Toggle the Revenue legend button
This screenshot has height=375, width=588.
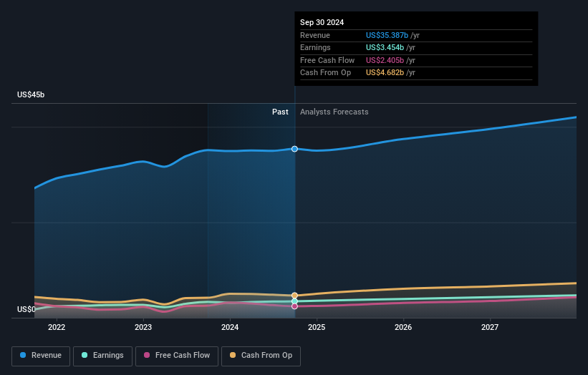pos(41,356)
